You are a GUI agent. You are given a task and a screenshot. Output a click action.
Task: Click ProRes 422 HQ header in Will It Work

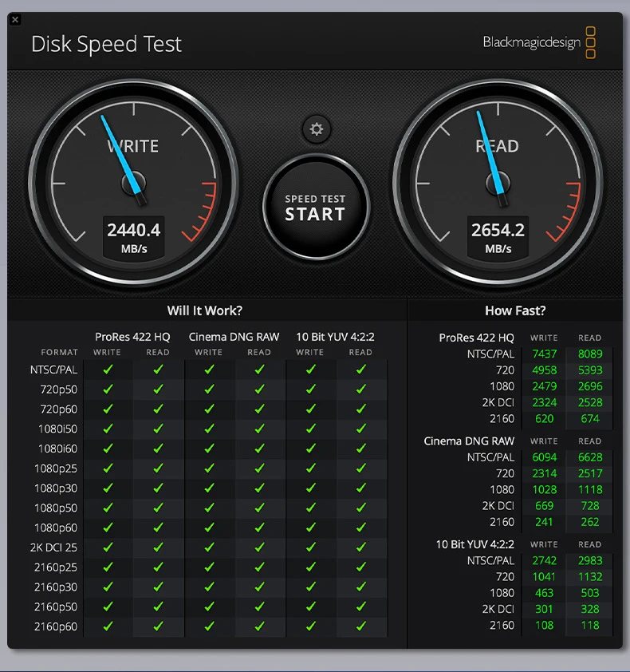click(x=132, y=337)
